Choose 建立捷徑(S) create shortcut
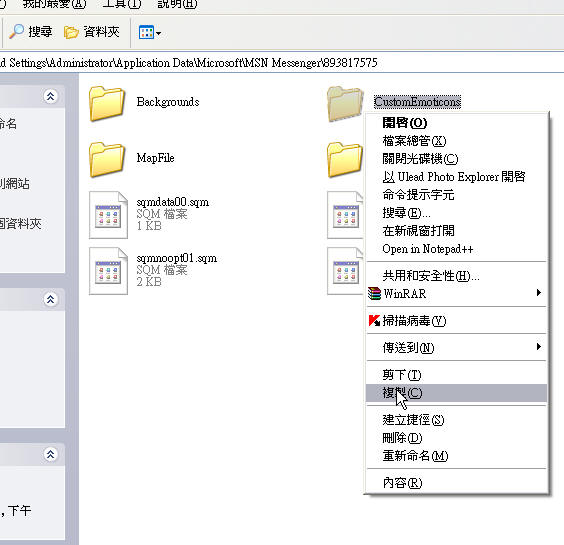 tap(456, 419)
